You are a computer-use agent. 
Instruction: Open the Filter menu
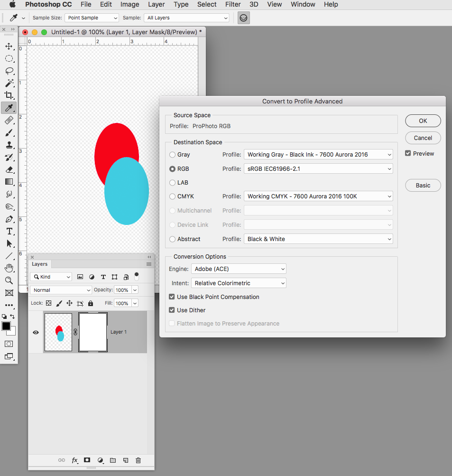pyautogui.click(x=233, y=4)
